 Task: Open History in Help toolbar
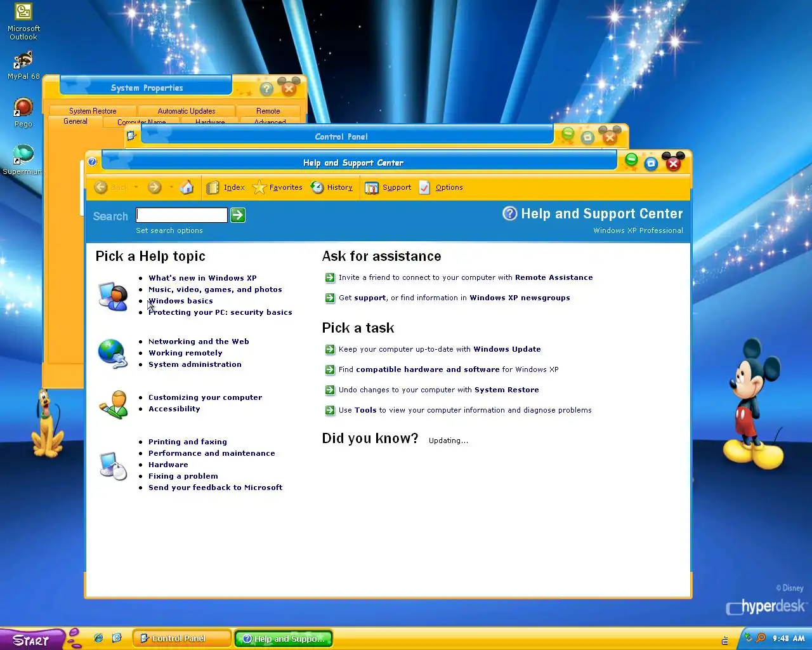[x=331, y=187]
